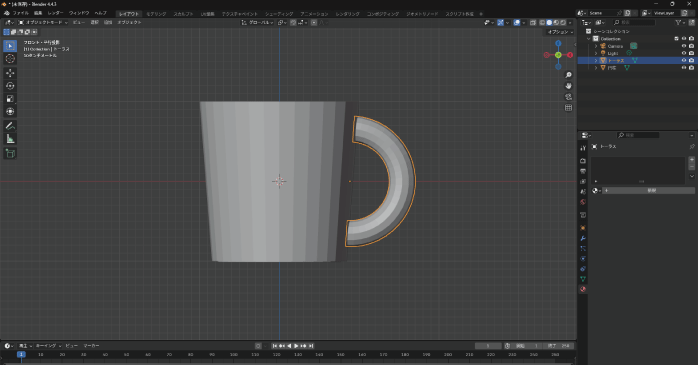Open the Render properties tab
Viewport: 698px width, 365px height.
[x=583, y=161]
